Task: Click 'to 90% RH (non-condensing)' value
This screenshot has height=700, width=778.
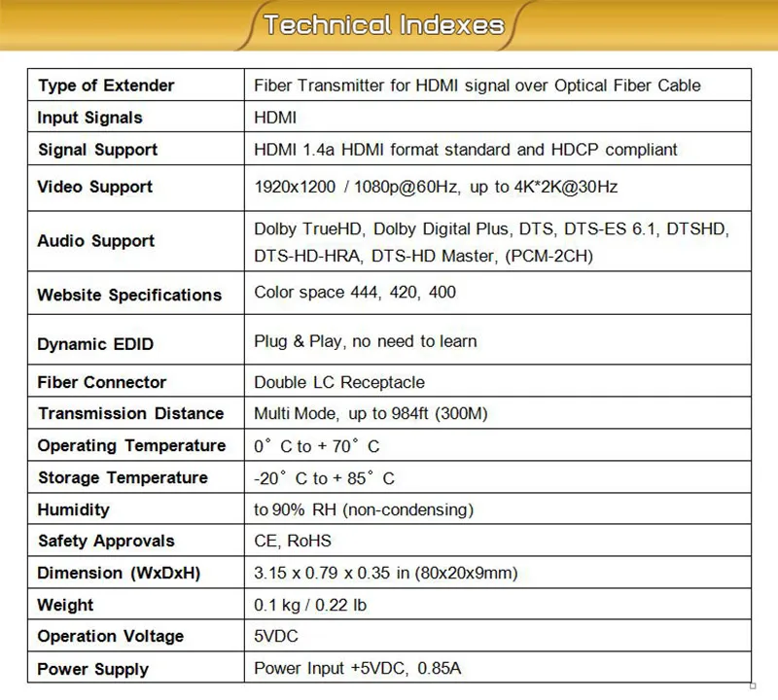Action: click(364, 509)
